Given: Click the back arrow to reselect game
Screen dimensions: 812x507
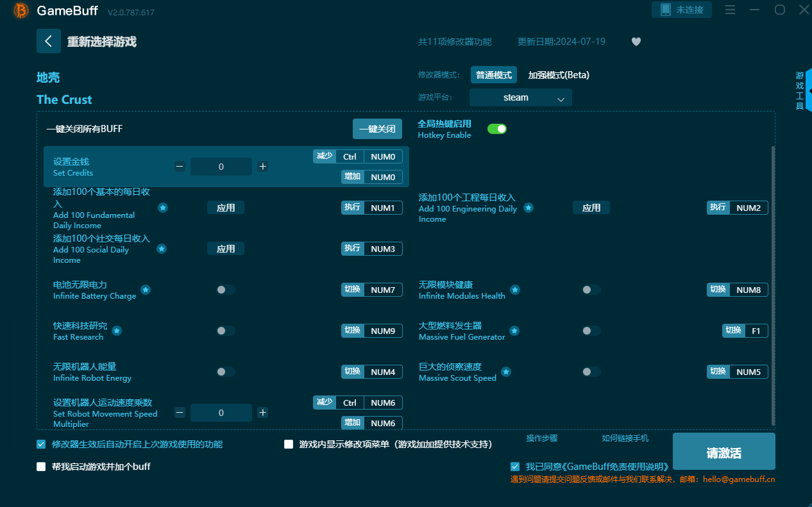Looking at the screenshot, I should click(49, 41).
